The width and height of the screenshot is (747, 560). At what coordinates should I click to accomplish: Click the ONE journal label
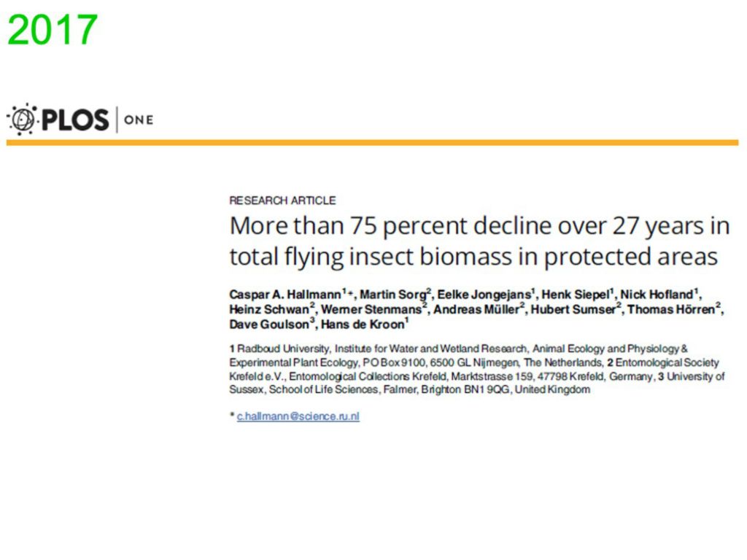point(139,120)
